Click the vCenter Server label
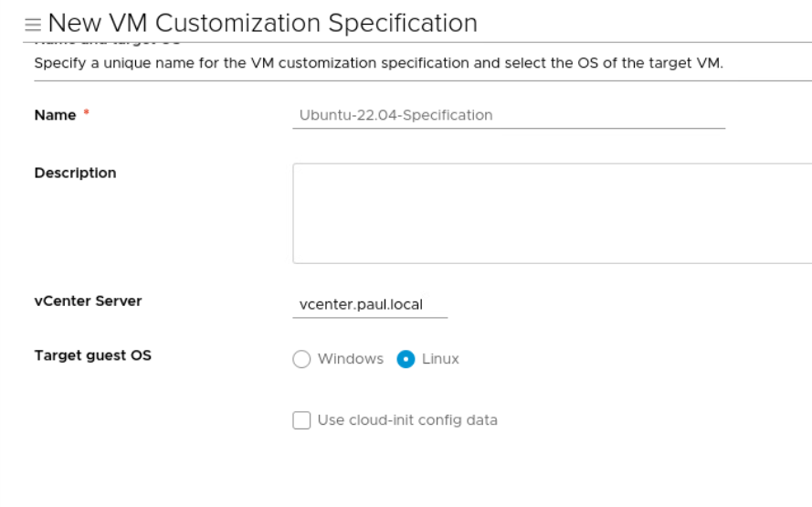Image resolution: width=812 pixels, height=507 pixels. pyautogui.click(x=88, y=301)
